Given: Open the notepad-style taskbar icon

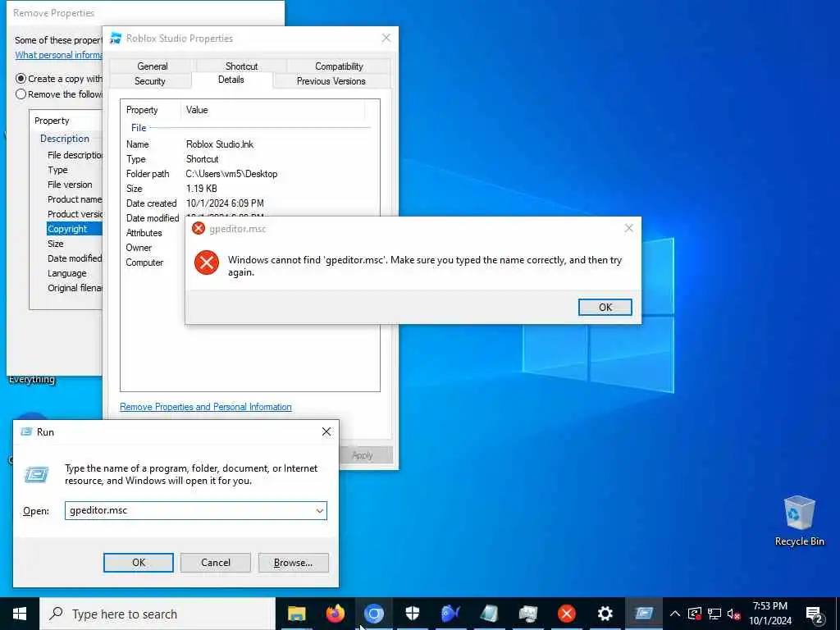Looking at the screenshot, I should [x=490, y=614].
